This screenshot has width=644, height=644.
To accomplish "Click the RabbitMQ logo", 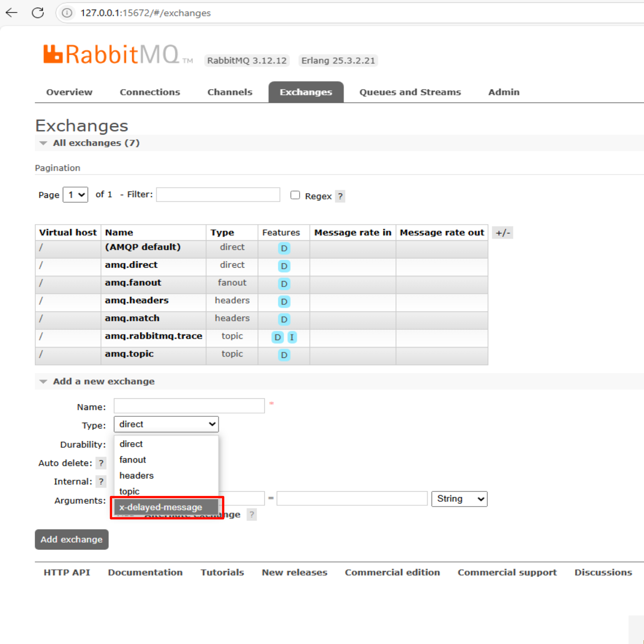I will pos(118,54).
